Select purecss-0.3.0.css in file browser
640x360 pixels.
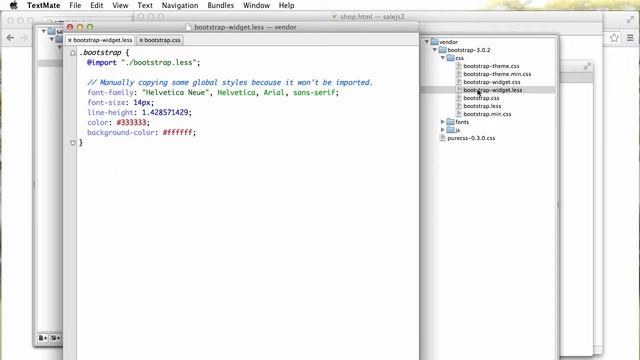471,138
